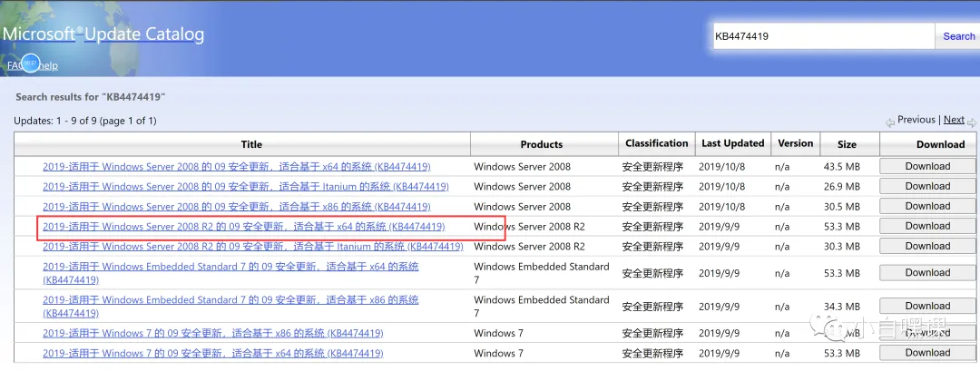Image resolution: width=980 pixels, height=371 pixels.
Task: Download the 34.3 MB Embedded x86 update
Action: coord(927,306)
